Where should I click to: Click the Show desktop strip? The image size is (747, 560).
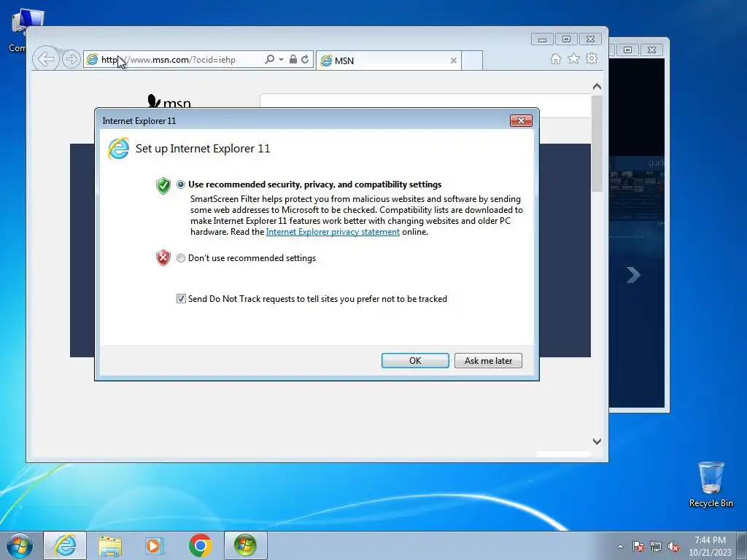pos(742,545)
